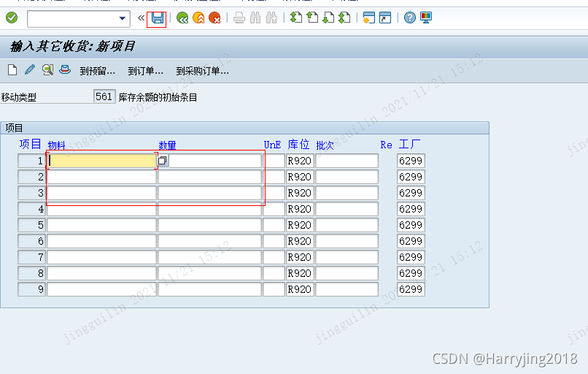The width and height of the screenshot is (588, 374).
Task: Open search help icon beside row 1 material
Action: [163, 161]
